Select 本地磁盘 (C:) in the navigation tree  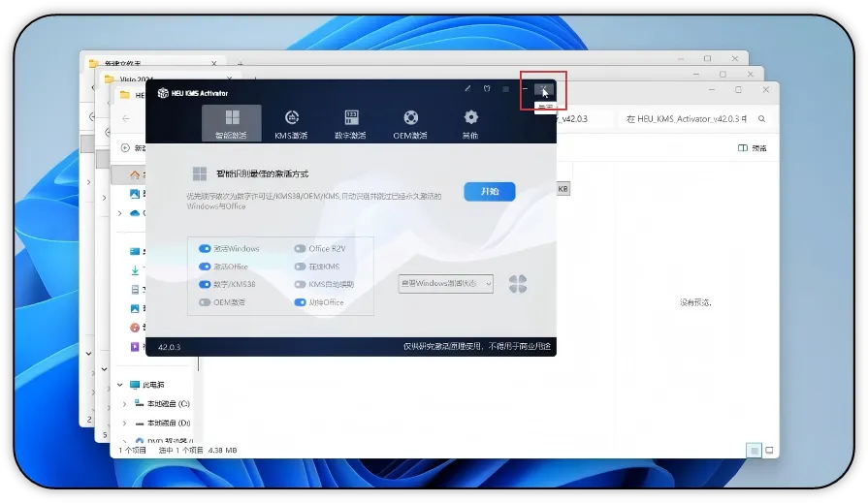tap(169, 404)
